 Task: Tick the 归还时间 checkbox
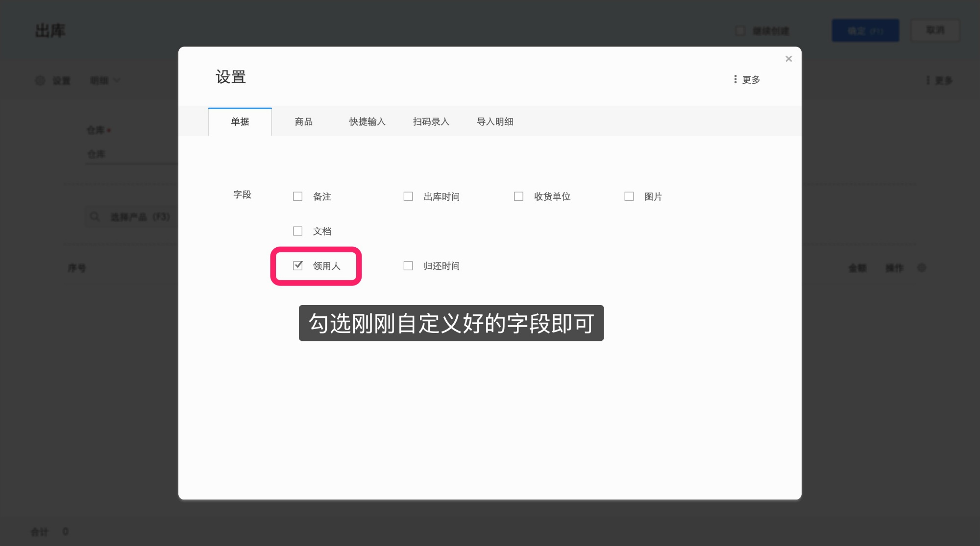tap(408, 265)
